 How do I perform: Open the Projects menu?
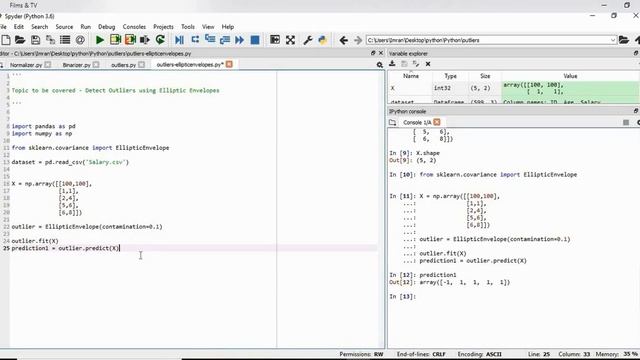(163, 27)
